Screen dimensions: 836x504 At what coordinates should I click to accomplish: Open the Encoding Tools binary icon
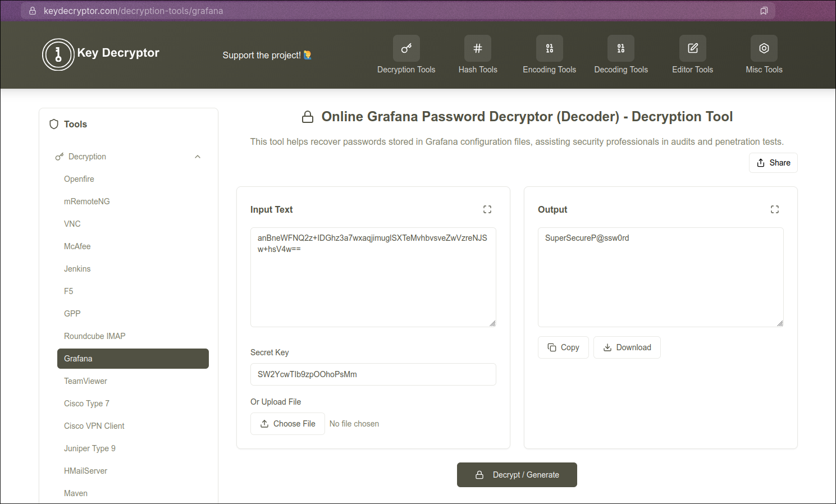(x=549, y=48)
